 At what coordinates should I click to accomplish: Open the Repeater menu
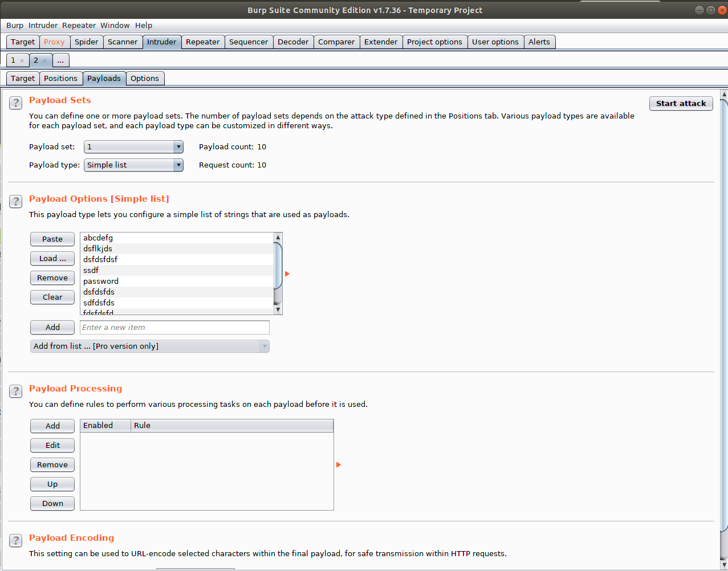(x=79, y=26)
